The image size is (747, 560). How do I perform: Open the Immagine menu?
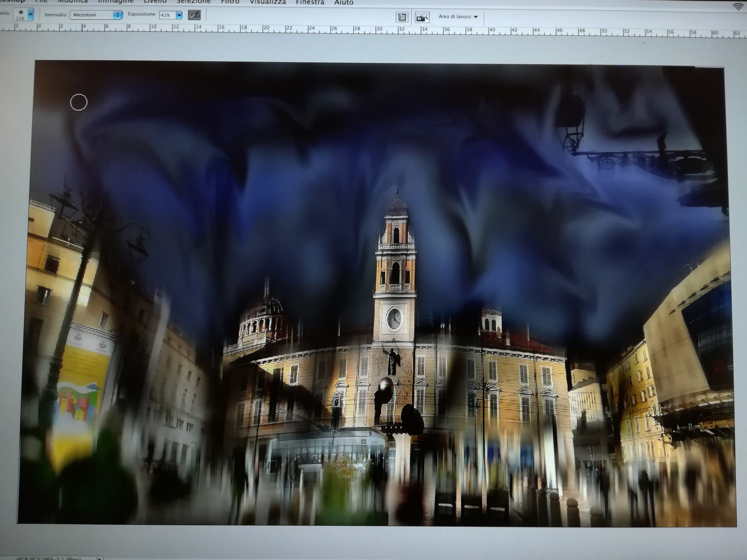tap(116, 2)
